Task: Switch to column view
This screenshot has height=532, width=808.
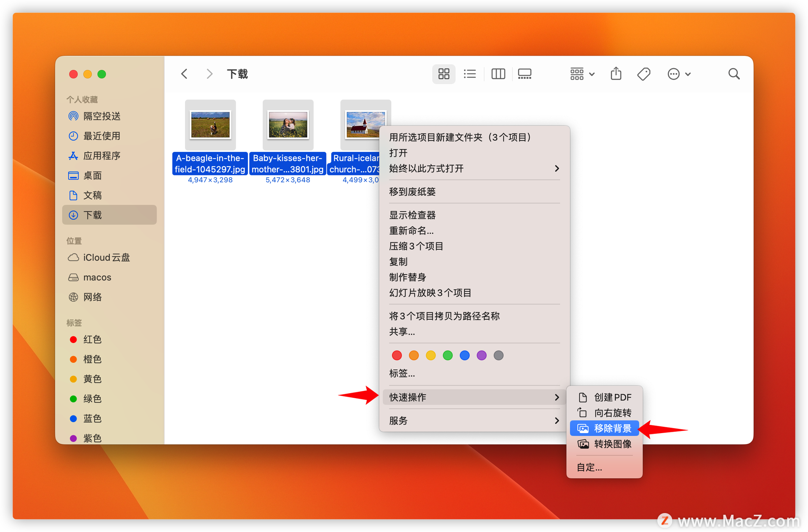Action: point(498,74)
